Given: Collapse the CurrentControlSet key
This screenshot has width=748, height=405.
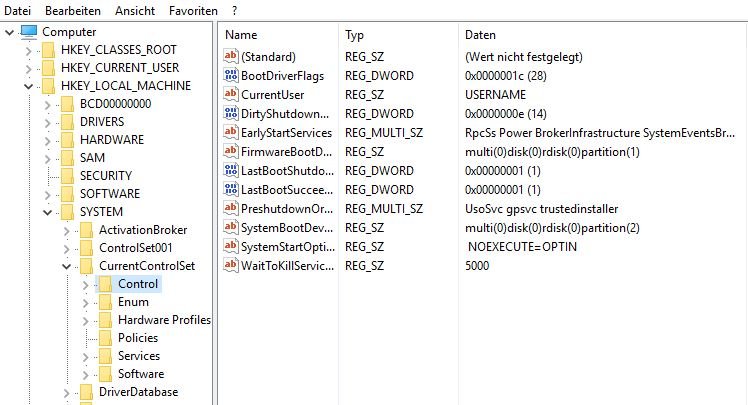Looking at the screenshot, I should tap(67, 266).
